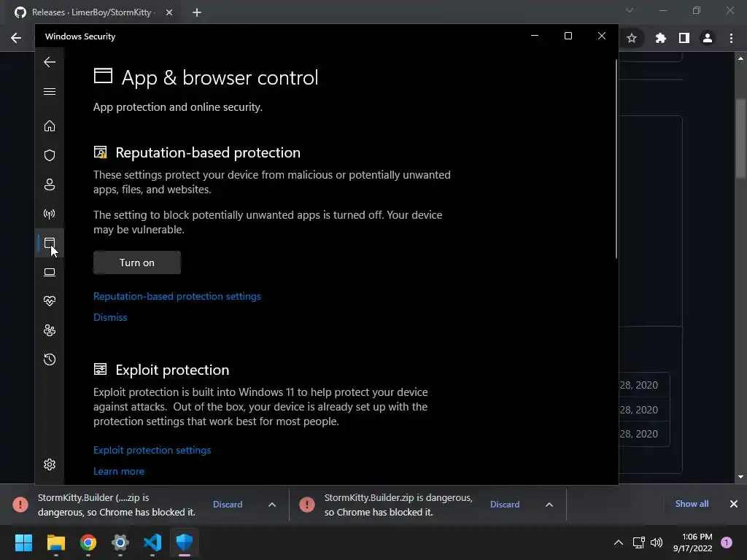747x560 pixels.
Task: Click the Reputation-based protection heading
Action: pos(208,152)
